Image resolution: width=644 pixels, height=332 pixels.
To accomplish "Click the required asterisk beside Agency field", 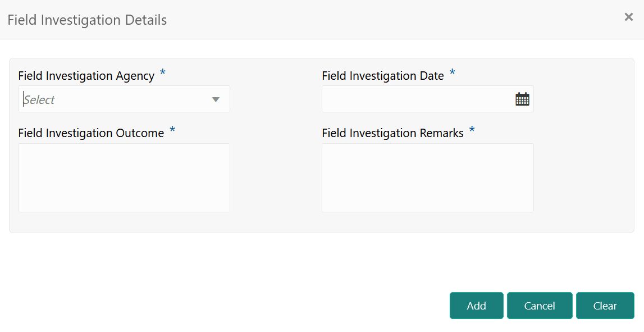I will tap(162, 72).
